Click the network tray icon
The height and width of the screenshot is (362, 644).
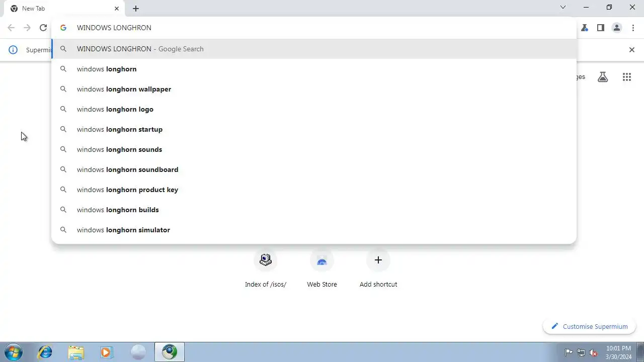pyautogui.click(x=581, y=352)
